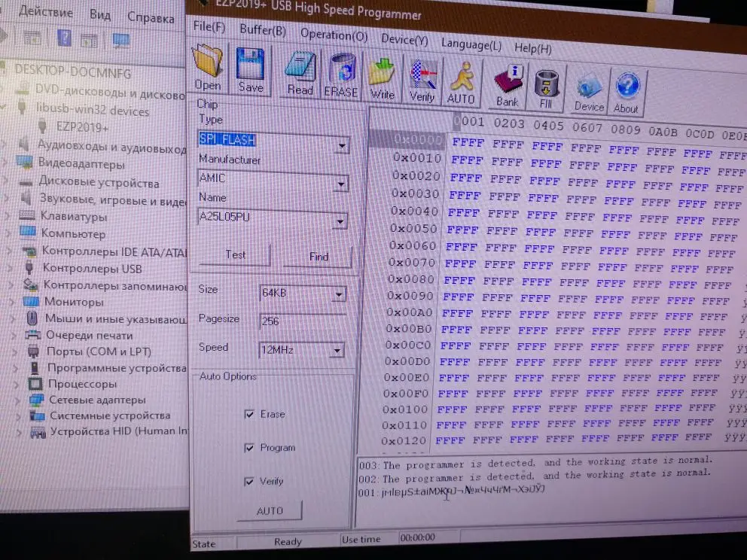Click the Контроллеры USB icon
Image resolution: width=747 pixels, height=560 pixels.
29,268
